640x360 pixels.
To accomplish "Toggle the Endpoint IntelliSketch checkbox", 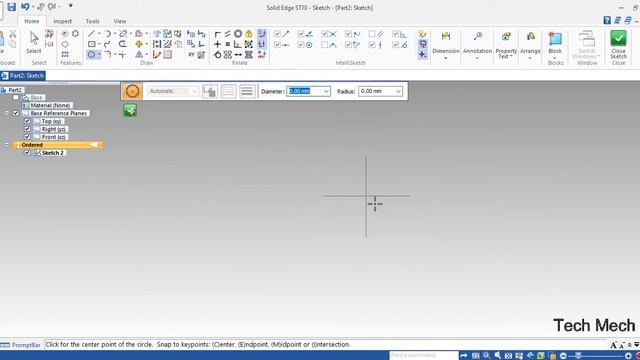I will (277, 34).
